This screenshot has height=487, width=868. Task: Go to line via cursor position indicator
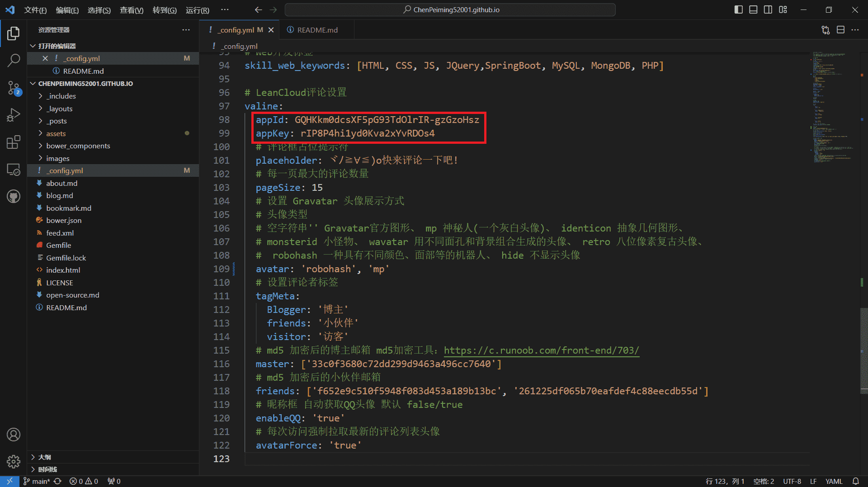coord(725,481)
